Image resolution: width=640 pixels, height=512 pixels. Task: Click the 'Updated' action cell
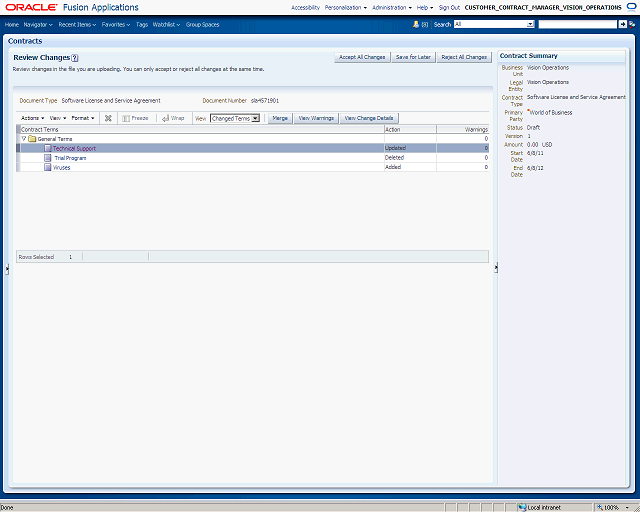point(410,148)
